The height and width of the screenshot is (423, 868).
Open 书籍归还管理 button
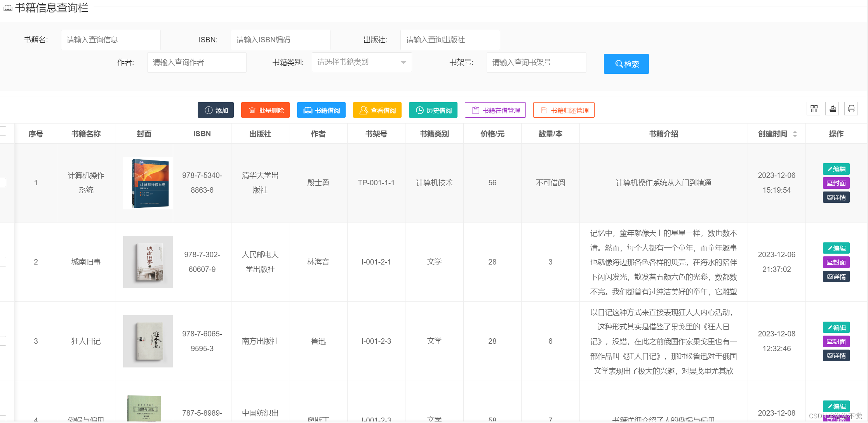point(564,110)
